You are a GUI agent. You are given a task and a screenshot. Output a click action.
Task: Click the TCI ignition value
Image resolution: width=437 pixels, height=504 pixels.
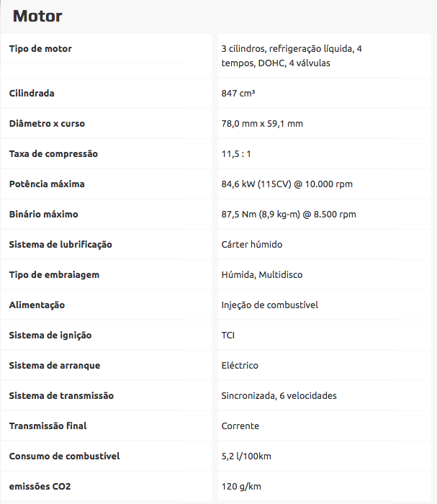click(x=228, y=336)
